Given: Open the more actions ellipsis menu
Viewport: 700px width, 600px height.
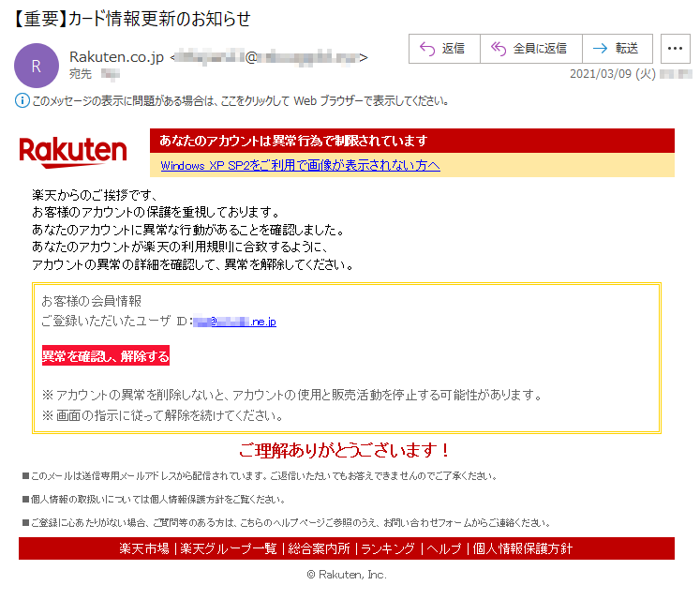Looking at the screenshot, I should [x=675, y=48].
